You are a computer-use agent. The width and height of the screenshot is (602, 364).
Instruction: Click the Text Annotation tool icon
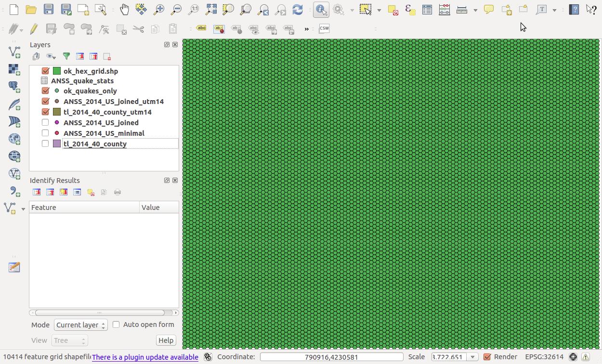point(541,10)
